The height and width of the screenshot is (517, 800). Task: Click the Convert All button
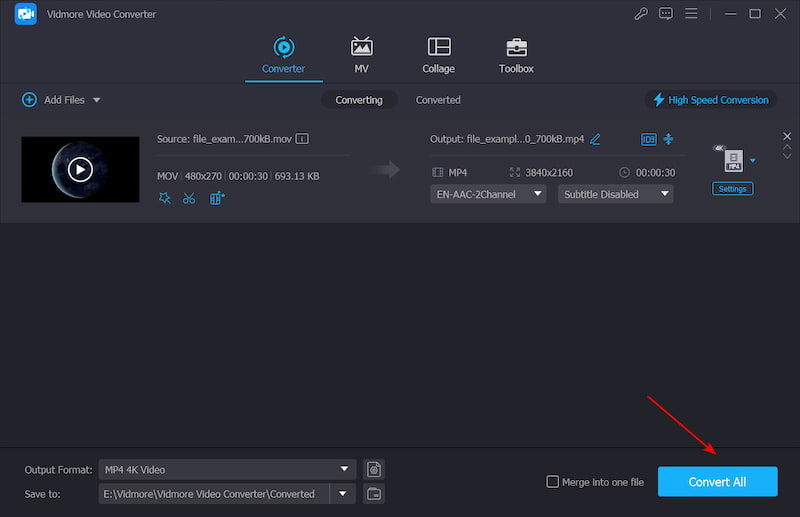click(717, 482)
